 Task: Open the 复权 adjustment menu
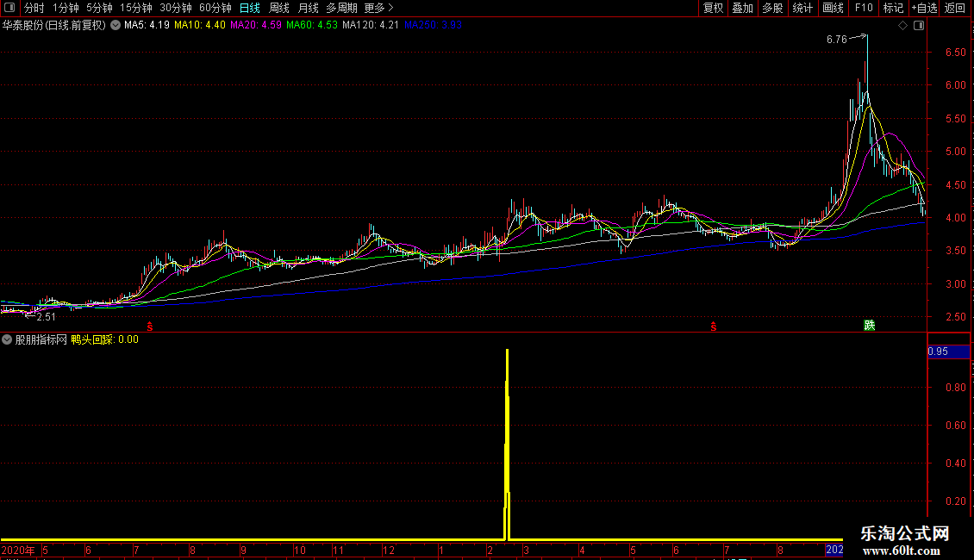(x=713, y=8)
